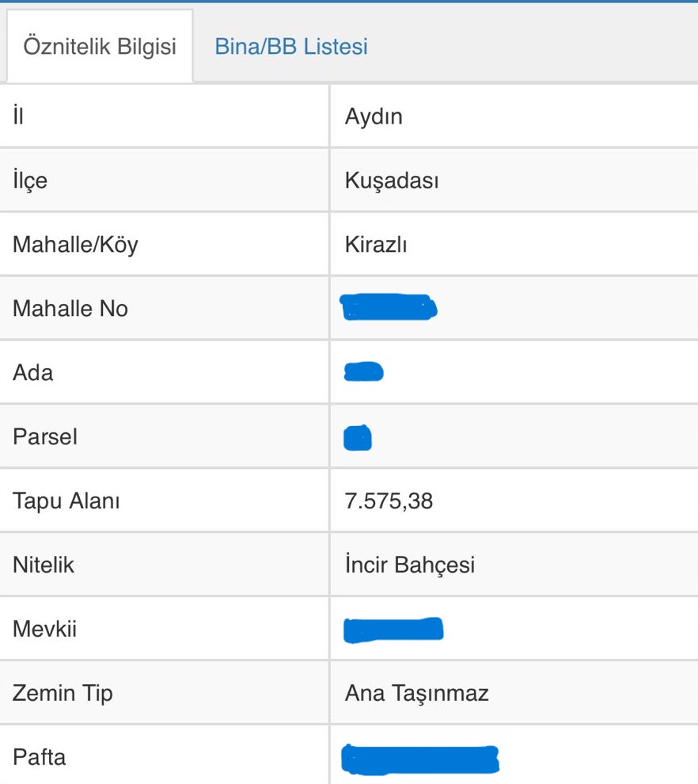The width and height of the screenshot is (698, 784).
Task: Select the Kirazlı neighborhood value
Action: [376, 245]
